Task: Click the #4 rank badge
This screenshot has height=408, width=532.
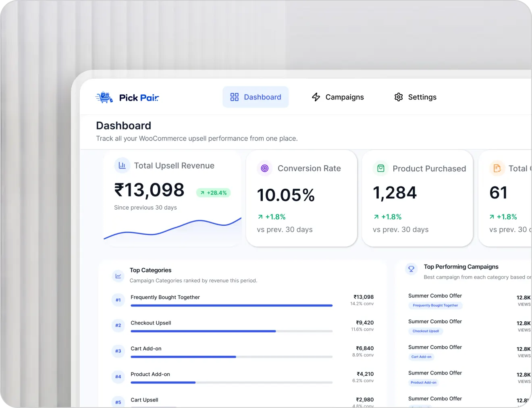Action: point(118,377)
